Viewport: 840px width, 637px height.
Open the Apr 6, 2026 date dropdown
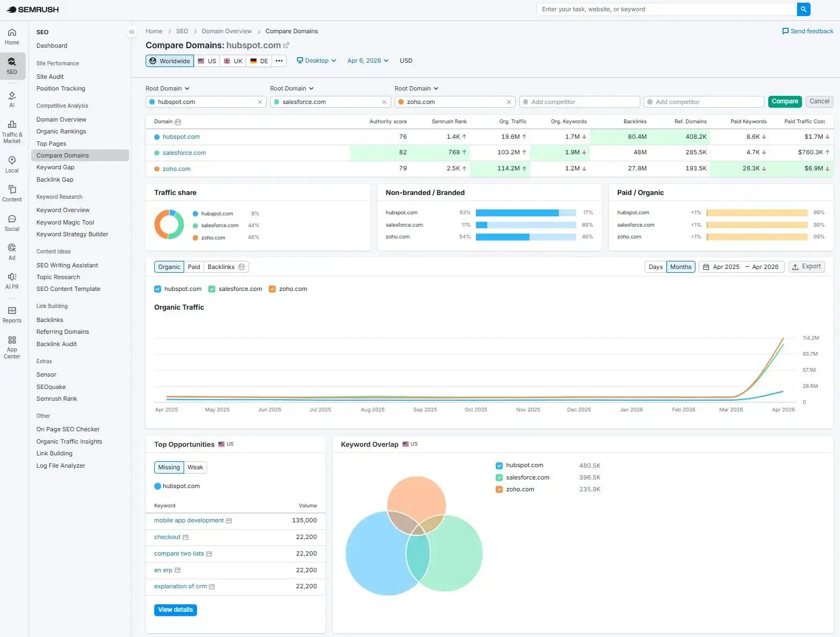coord(368,61)
